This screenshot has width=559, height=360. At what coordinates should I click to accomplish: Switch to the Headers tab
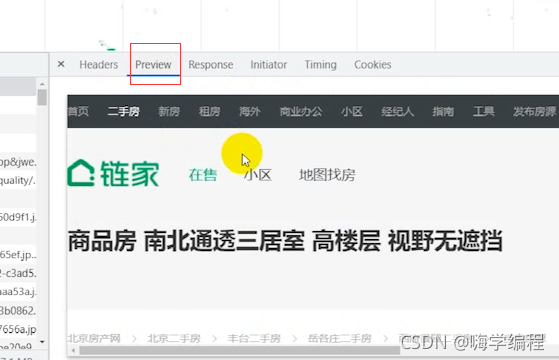click(x=98, y=65)
